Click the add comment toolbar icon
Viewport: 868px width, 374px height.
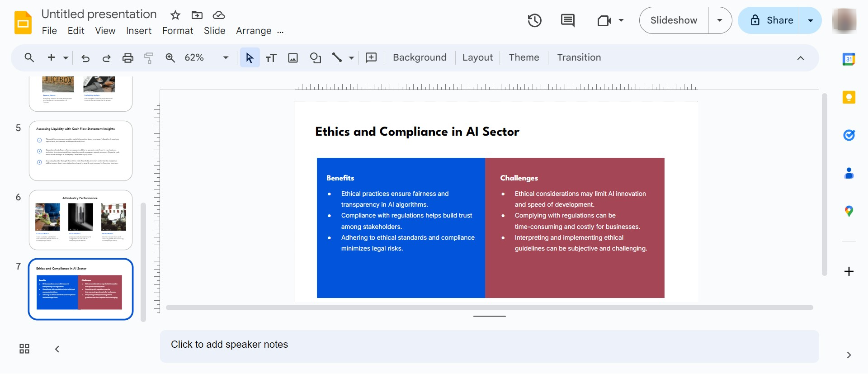click(371, 57)
